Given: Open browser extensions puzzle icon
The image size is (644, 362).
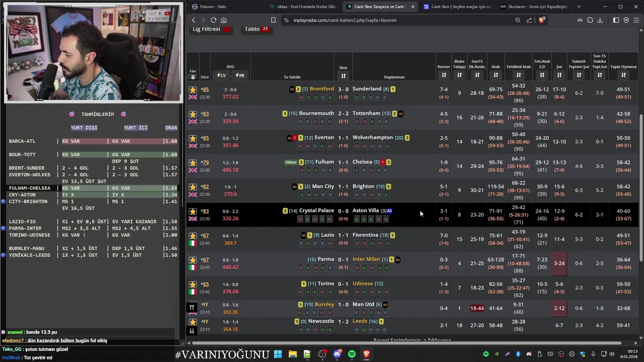Looking at the screenshot, I should pos(590,20).
